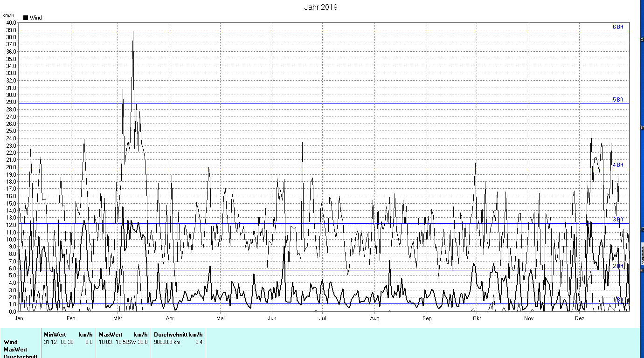Click the km/h unit label above the y-axis
The width and height of the screenshot is (644, 358).
pyautogui.click(x=8, y=16)
